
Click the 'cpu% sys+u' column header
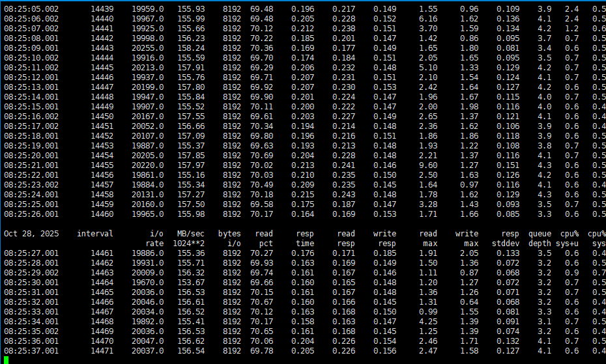pyautogui.click(x=568, y=238)
